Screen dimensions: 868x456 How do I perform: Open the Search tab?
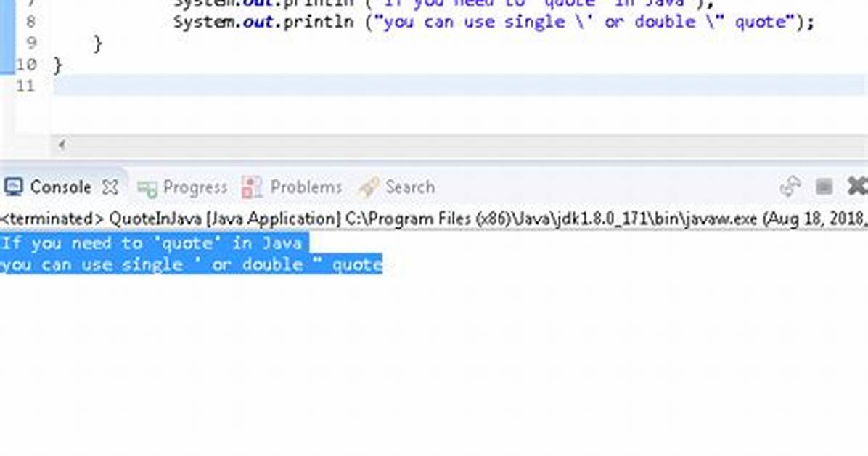tap(396, 187)
